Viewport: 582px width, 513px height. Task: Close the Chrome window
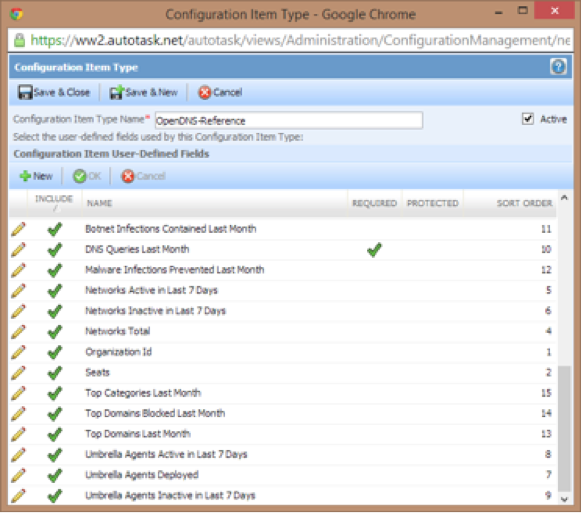[x=555, y=11]
